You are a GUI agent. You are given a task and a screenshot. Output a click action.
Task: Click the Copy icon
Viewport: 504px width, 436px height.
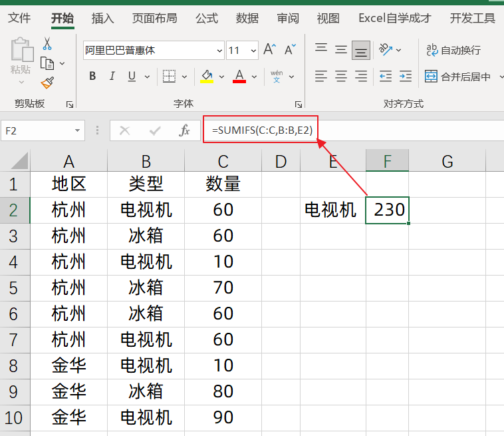coord(47,63)
